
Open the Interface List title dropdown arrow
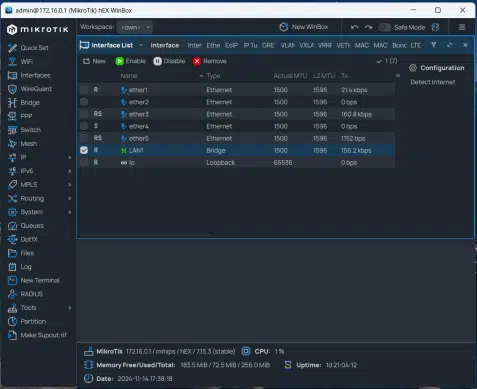[x=141, y=45]
